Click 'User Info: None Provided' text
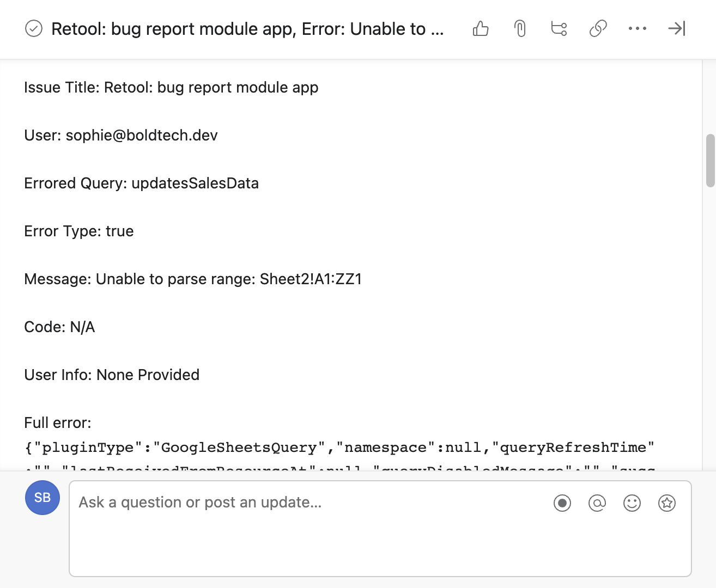The image size is (716, 588). (112, 375)
